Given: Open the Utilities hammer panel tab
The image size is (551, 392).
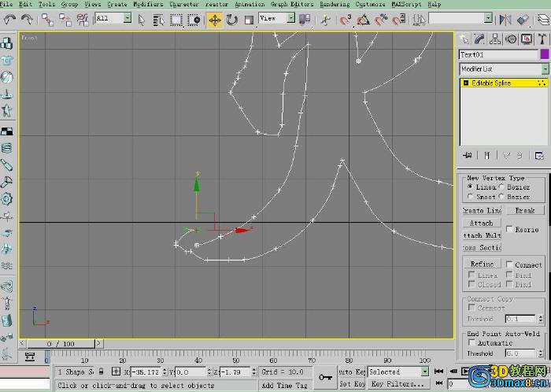Looking at the screenshot, I should pyautogui.click(x=542, y=39).
